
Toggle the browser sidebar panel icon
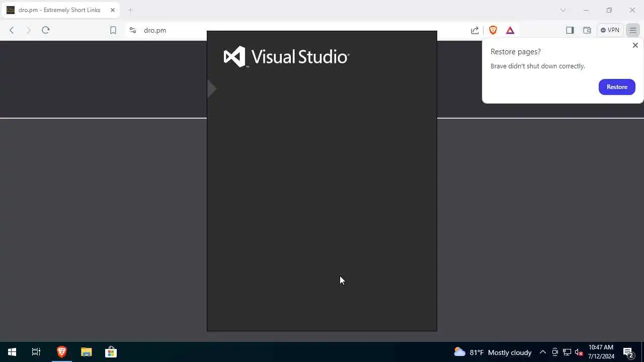[570, 30]
